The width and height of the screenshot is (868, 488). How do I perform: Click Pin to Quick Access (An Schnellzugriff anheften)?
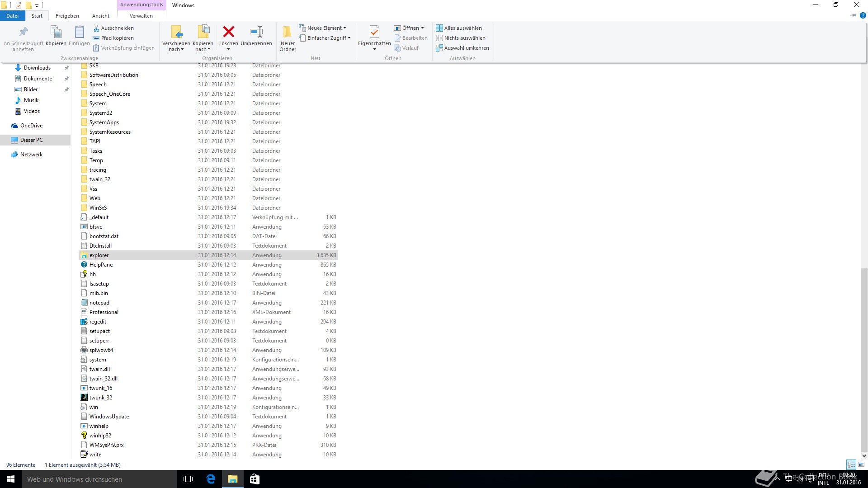coord(23,38)
